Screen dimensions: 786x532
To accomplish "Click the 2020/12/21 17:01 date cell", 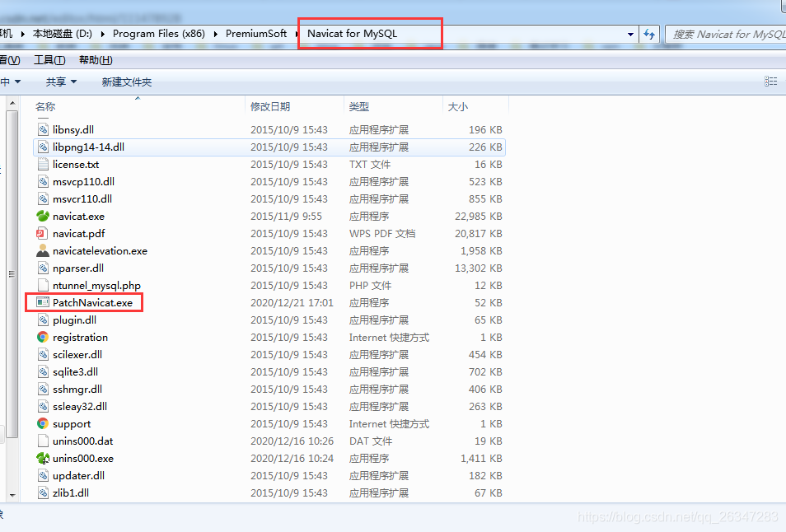I will (292, 302).
